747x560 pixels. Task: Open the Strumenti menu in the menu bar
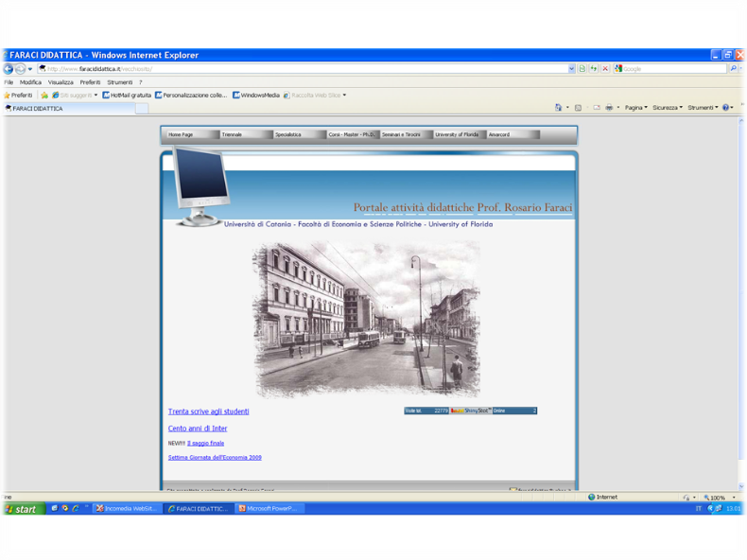tap(119, 82)
